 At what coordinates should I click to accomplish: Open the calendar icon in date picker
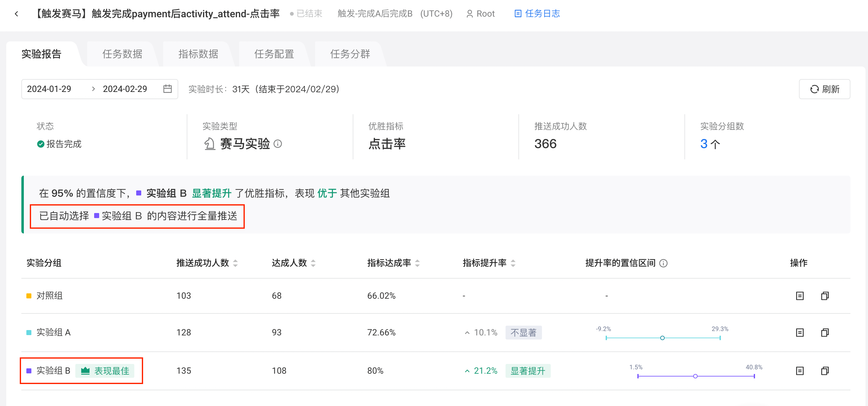click(168, 89)
